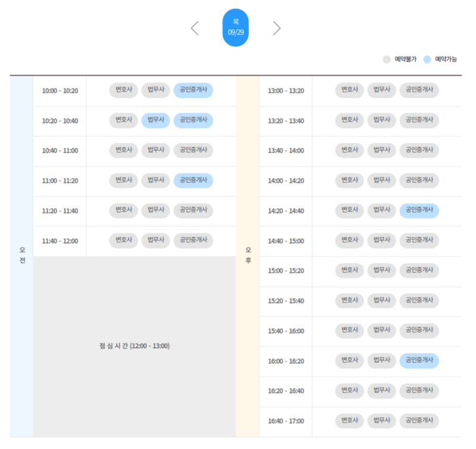The image size is (476, 449).
Task: Click 변호사 in the 16:20 - 16:40 row
Action: tap(349, 391)
